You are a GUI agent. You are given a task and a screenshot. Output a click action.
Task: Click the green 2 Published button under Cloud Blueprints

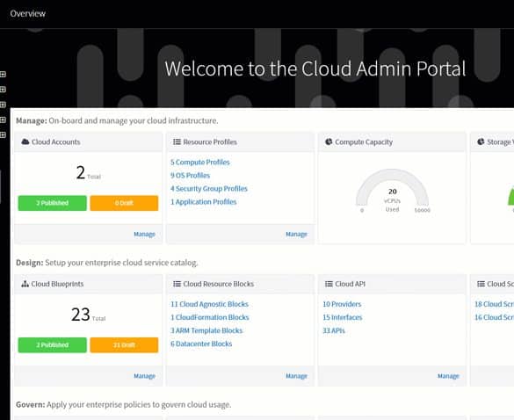coord(53,345)
